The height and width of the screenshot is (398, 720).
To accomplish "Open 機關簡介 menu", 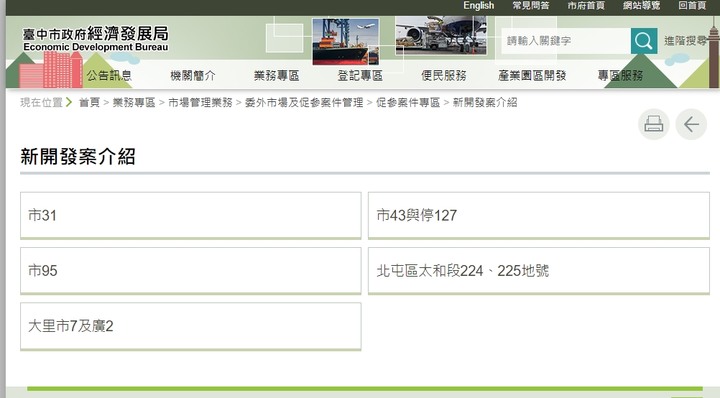I will pos(193,75).
